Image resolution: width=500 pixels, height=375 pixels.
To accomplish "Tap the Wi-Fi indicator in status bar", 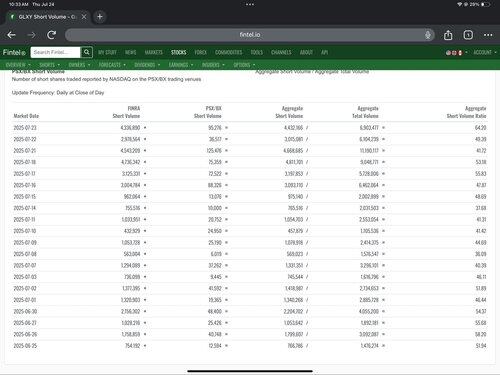I will click(x=460, y=4).
